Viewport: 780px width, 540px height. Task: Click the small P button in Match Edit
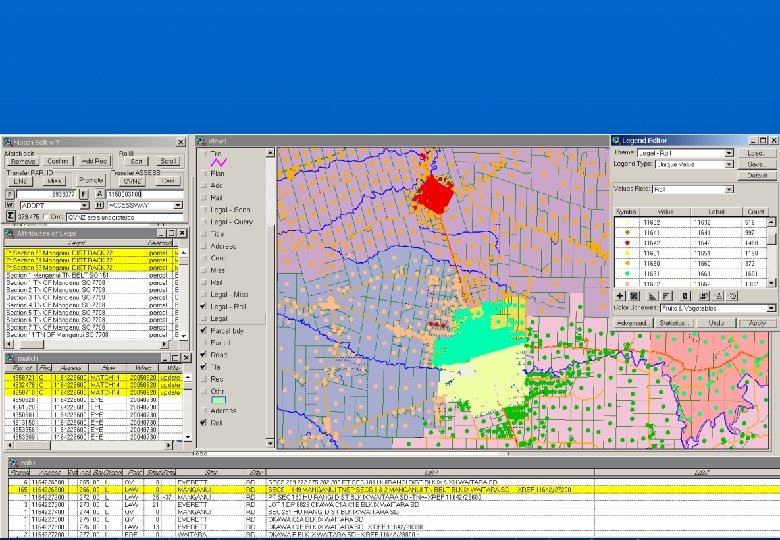[10, 194]
